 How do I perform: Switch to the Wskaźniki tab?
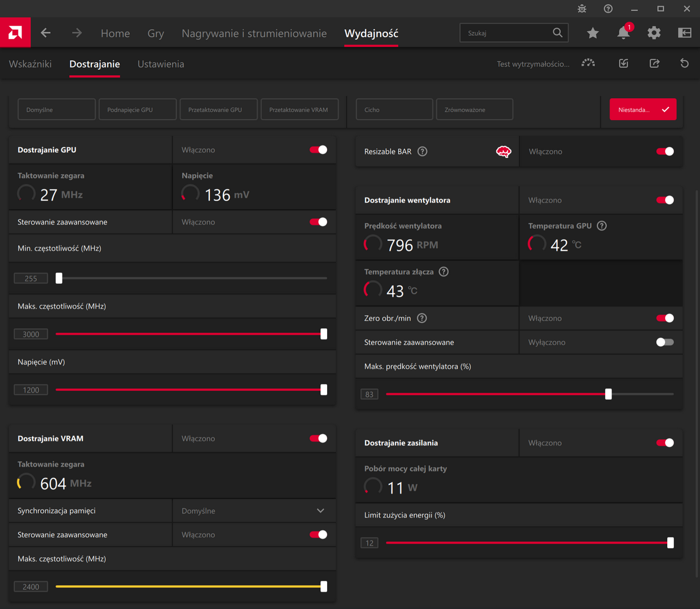click(30, 64)
